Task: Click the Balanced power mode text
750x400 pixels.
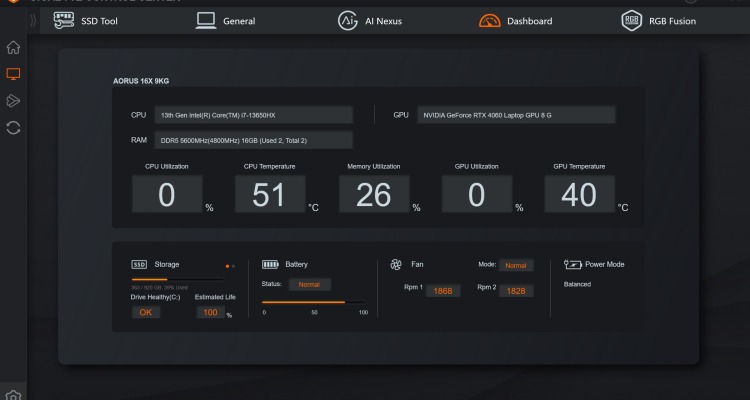Action: point(577,284)
